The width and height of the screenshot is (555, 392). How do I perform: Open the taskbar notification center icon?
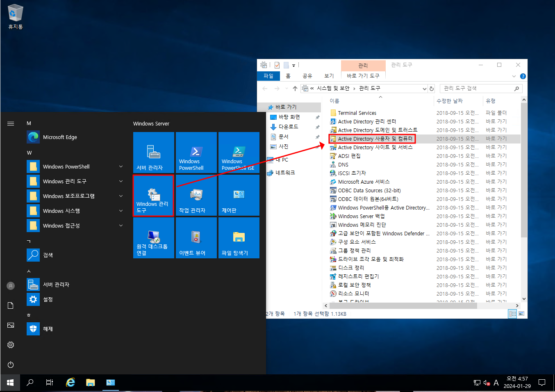coord(542,383)
